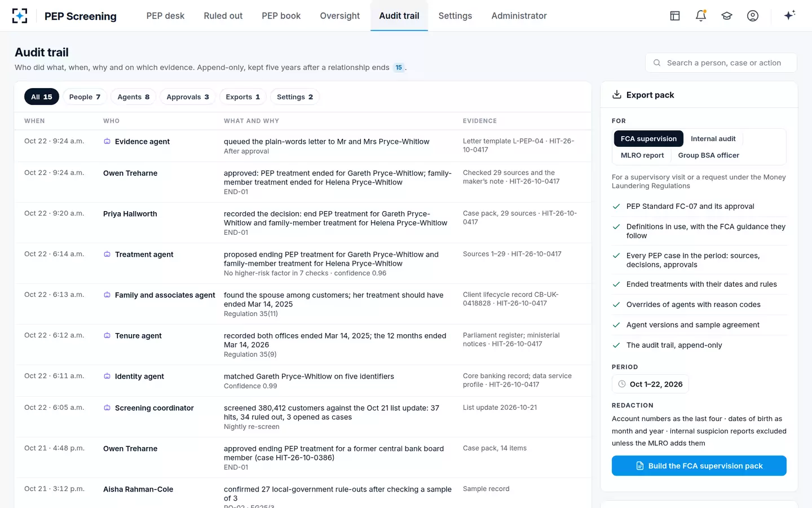Click the footnote badge 15 in subtitle
812x508 pixels.
(x=399, y=68)
